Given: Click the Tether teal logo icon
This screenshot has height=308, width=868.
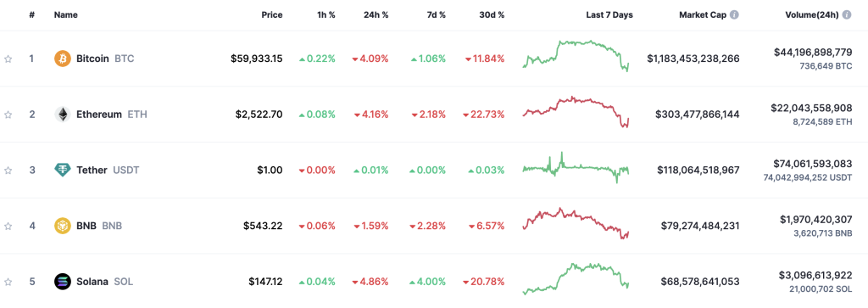Looking at the screenshot, I should pyautogui.click(x=63, y=170).
